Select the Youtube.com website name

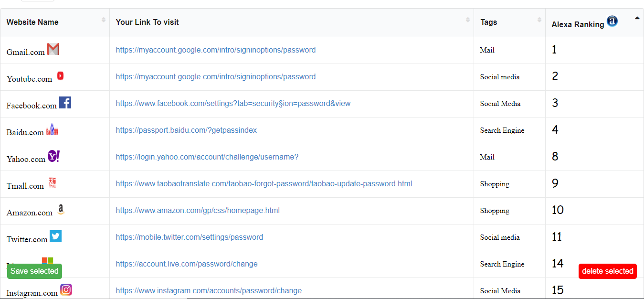[30, 79]
